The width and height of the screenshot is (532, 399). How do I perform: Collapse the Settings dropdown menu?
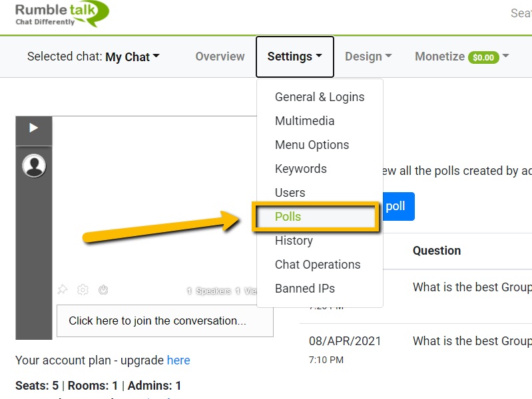[294, 57]
